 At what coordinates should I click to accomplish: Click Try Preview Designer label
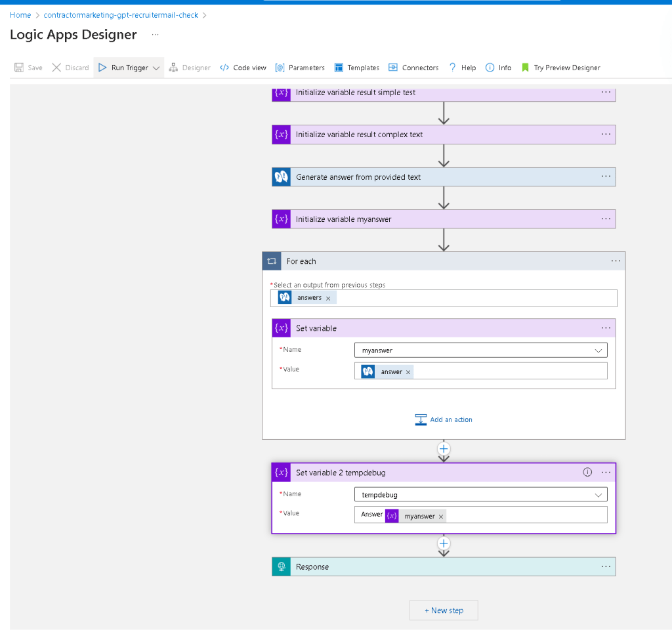click(567, 68)
